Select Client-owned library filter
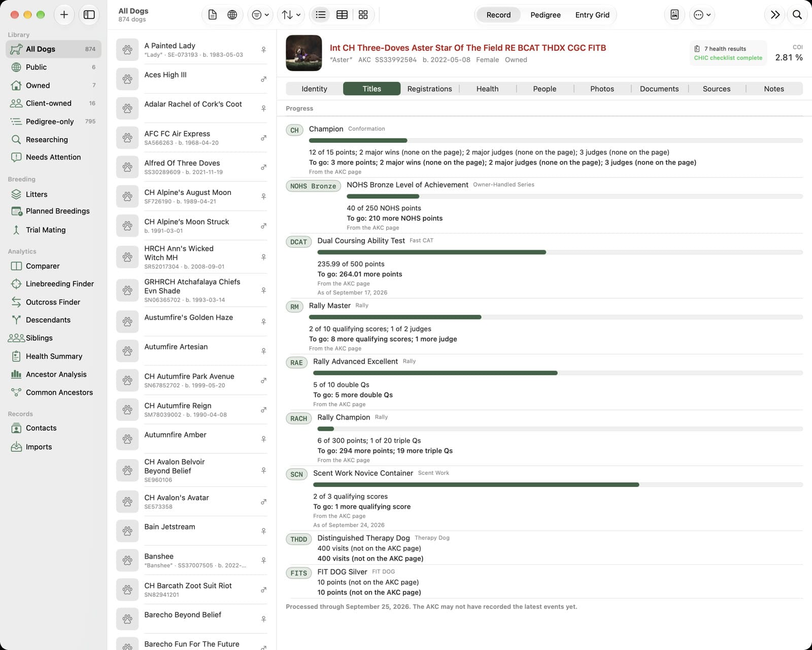The width and height of the screenshot is (812, 650). pos(53,103)
